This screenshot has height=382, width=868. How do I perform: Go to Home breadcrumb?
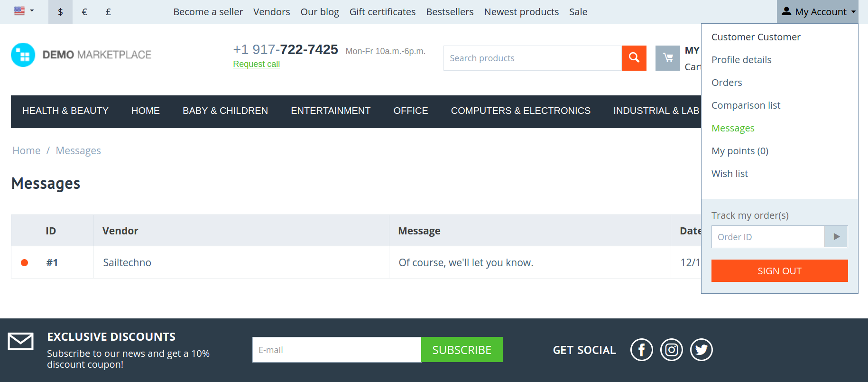(27, 151)
